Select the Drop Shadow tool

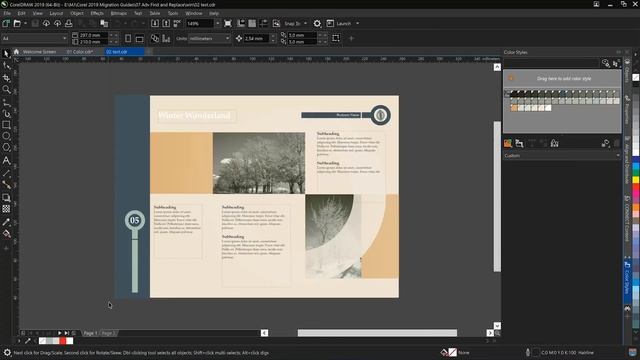6,198
